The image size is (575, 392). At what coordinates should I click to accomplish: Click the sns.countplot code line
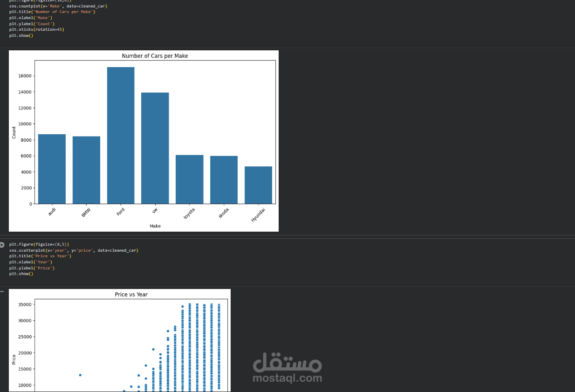[58, 6]
